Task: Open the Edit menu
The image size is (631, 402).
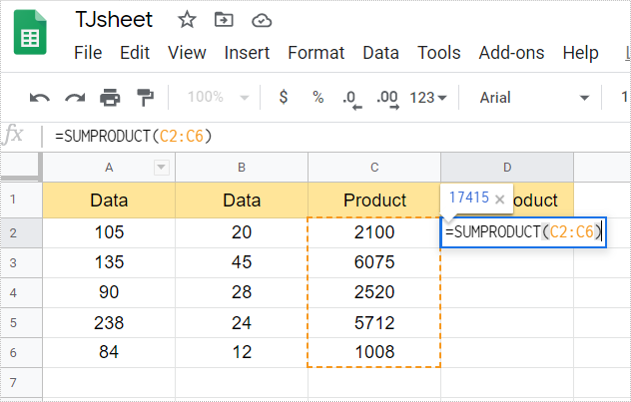Action: 135,53
